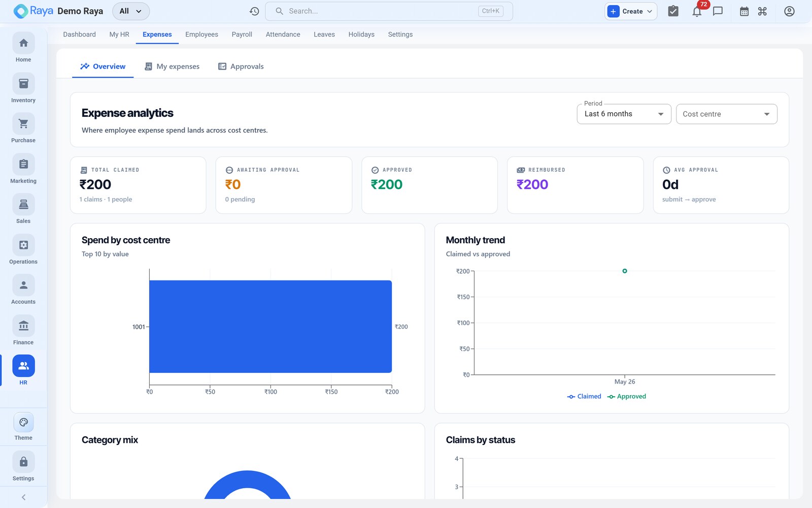The height and width of the screenshot is (508, 812).
Task: Open the Inventory module
Action: pyautogui.click(x=23, y=88)
